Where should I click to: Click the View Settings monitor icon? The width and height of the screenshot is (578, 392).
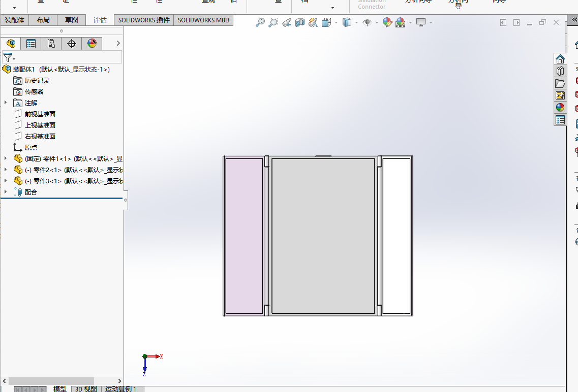coord(421,22)
